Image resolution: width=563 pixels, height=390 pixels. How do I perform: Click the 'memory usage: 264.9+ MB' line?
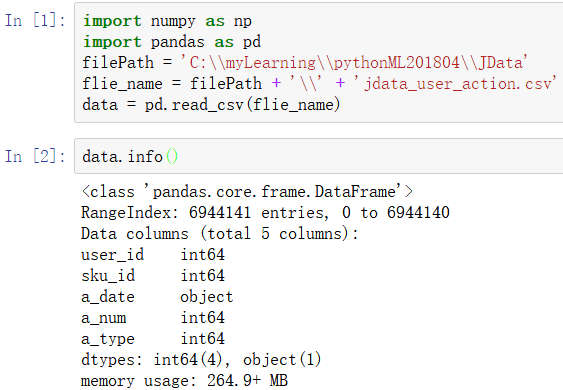tap(185, 381)
